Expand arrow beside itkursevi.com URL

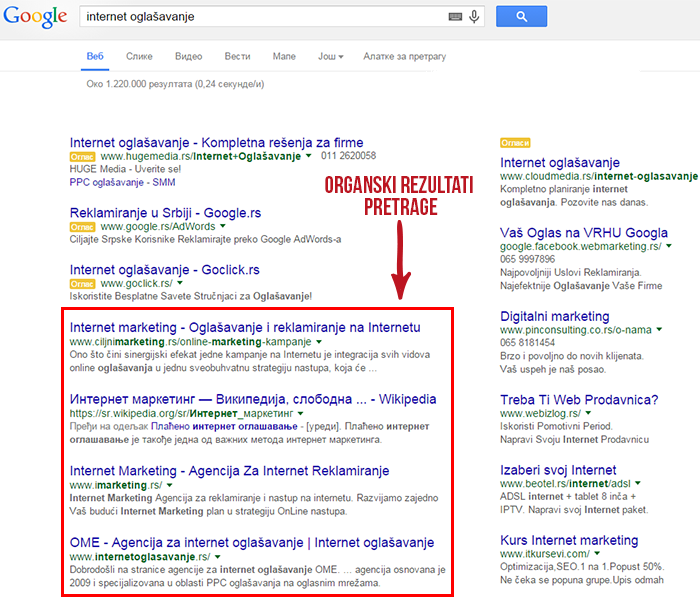597,554
